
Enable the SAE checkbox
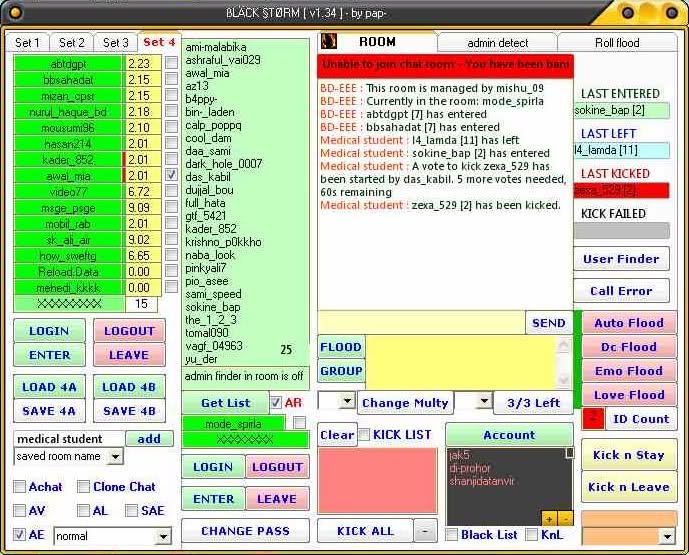131,510
